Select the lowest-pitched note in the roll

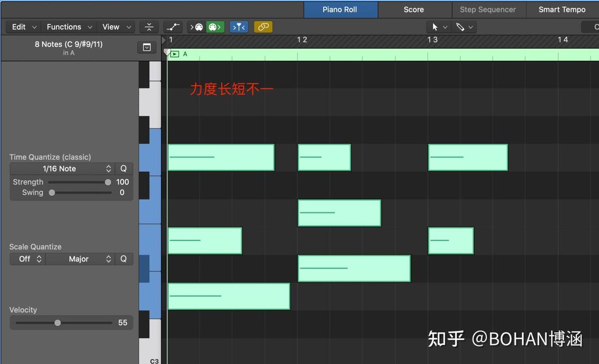pyautogui.click(x=229, y=296)
